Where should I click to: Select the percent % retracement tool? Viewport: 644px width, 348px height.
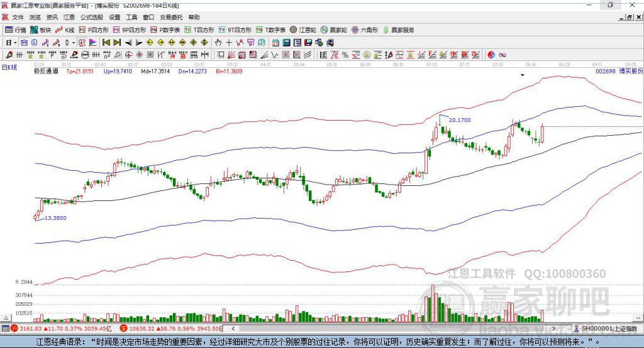pos(345,55)
